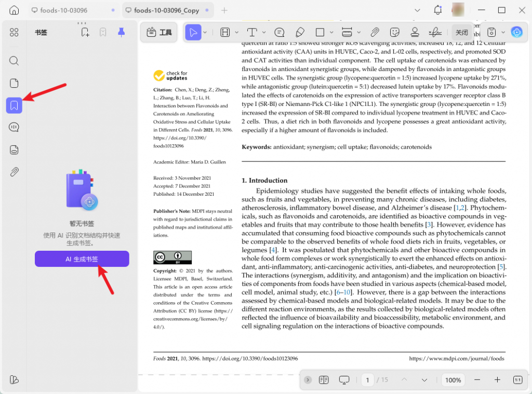
Task: Click the signature tool icon
Action: (x=435, y=32)
